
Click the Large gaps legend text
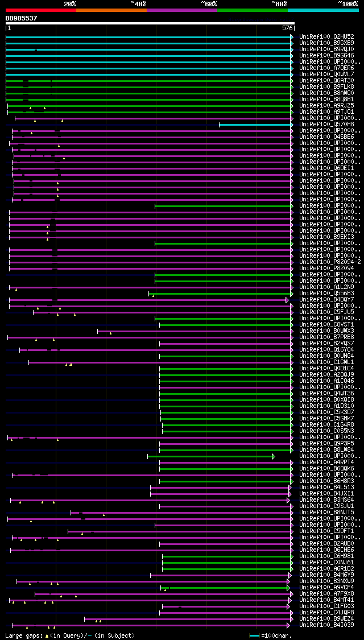(70, 635)
